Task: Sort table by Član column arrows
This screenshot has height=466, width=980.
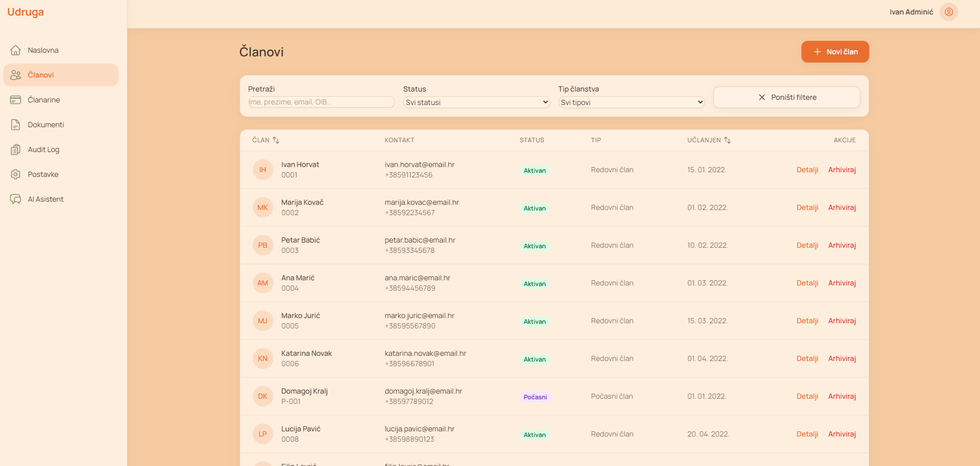Action: coord(276,140)
